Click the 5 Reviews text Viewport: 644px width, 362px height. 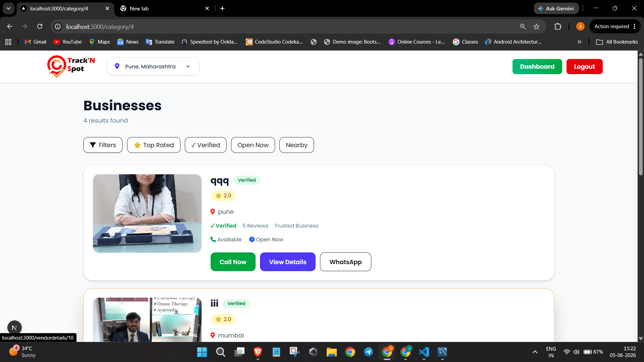coord(255,226)
